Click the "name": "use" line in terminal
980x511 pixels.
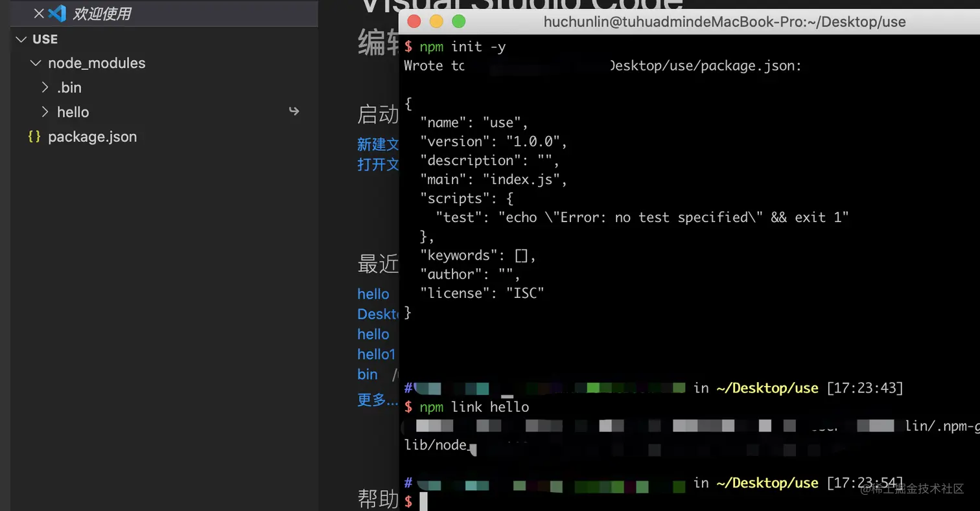[x=474, y=122]
